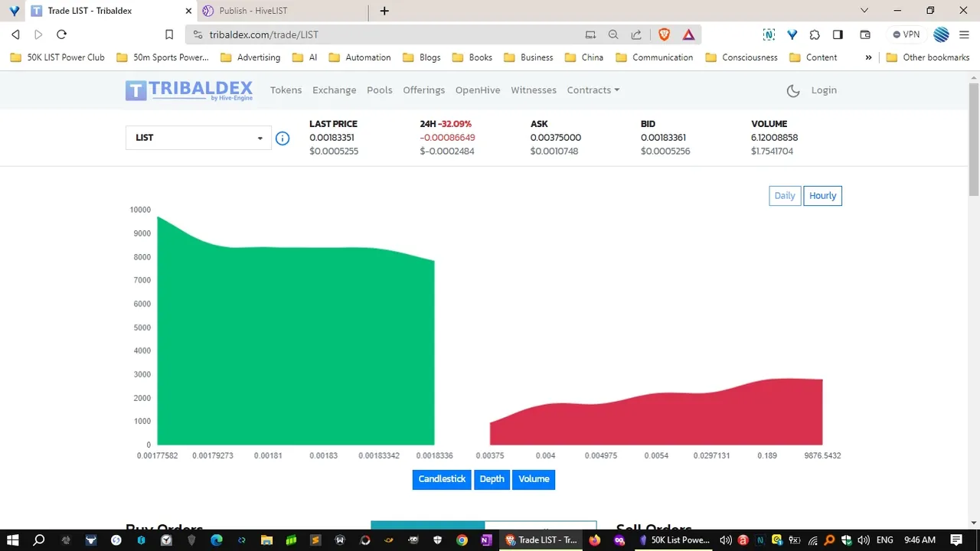The height and width of the screenshot is (551, 980).
Task: Open the OpenHive nav item
Action: [478, 90]
